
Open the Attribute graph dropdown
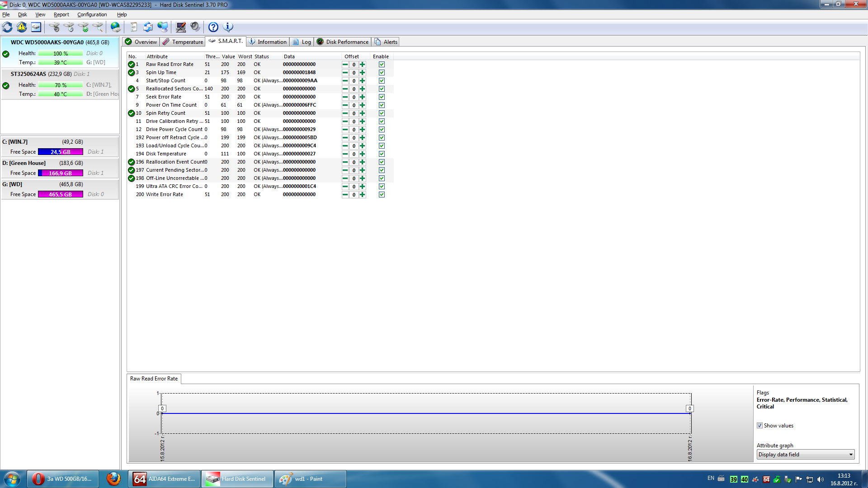(850, 454)
